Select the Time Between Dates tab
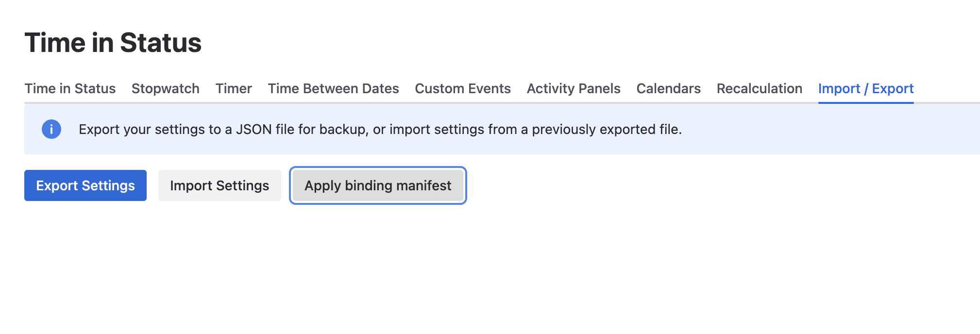Screen dimensions: 980x334 coord(333,88)
